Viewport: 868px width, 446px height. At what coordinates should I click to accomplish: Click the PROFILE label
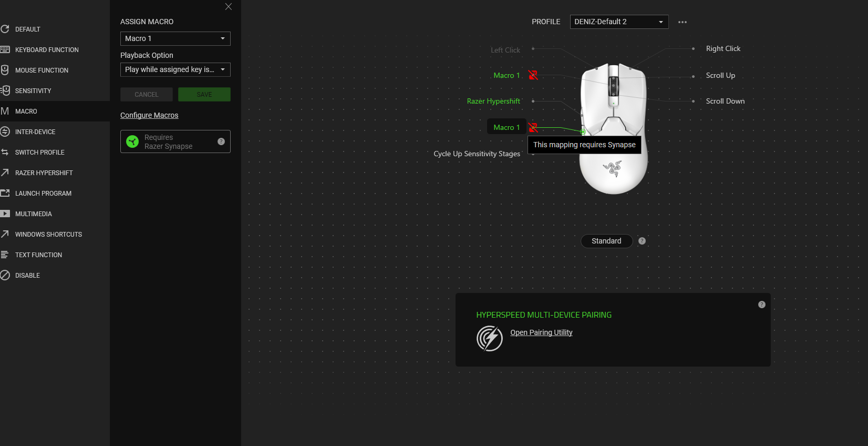coord(546,22)
